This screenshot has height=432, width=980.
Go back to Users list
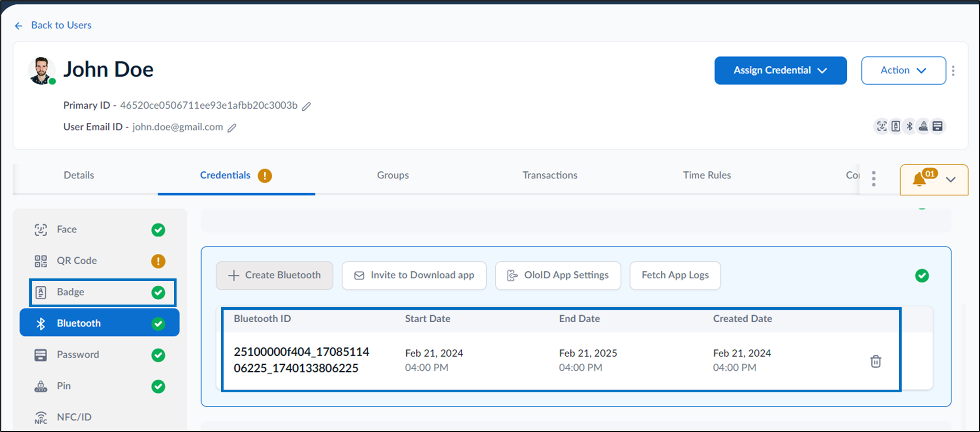(53, 25)
